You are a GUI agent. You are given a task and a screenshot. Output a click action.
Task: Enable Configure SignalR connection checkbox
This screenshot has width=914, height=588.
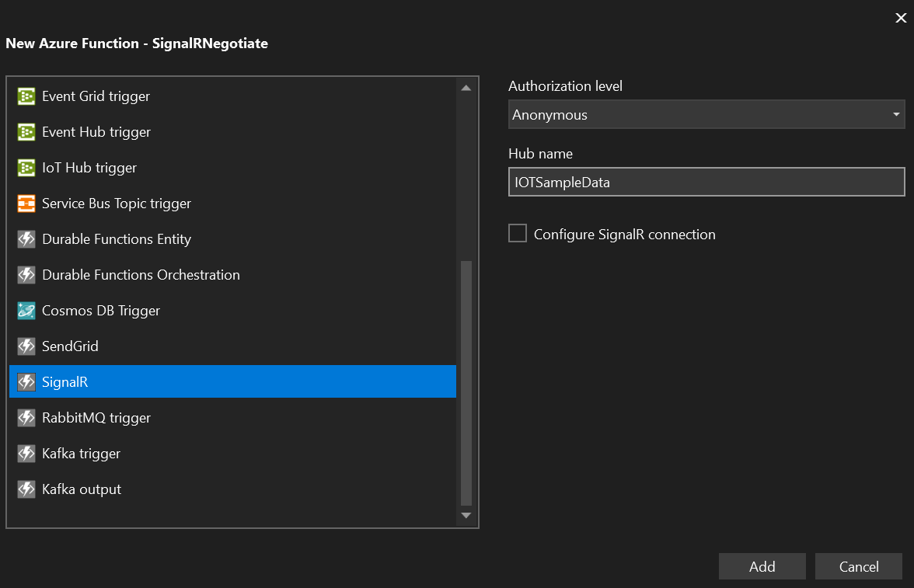click(518, 233)
